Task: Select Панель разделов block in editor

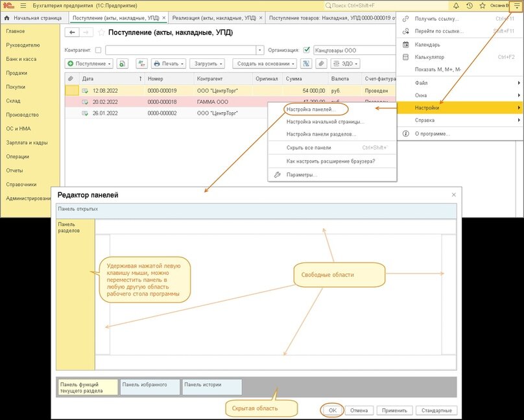Action: 75,294
